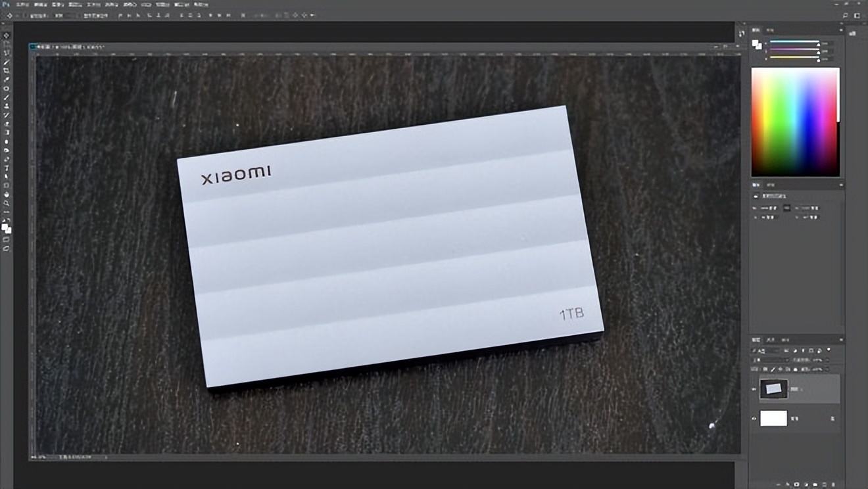
Task: Activate the open document tab above the canvas
Action: [x=70, y=47]
